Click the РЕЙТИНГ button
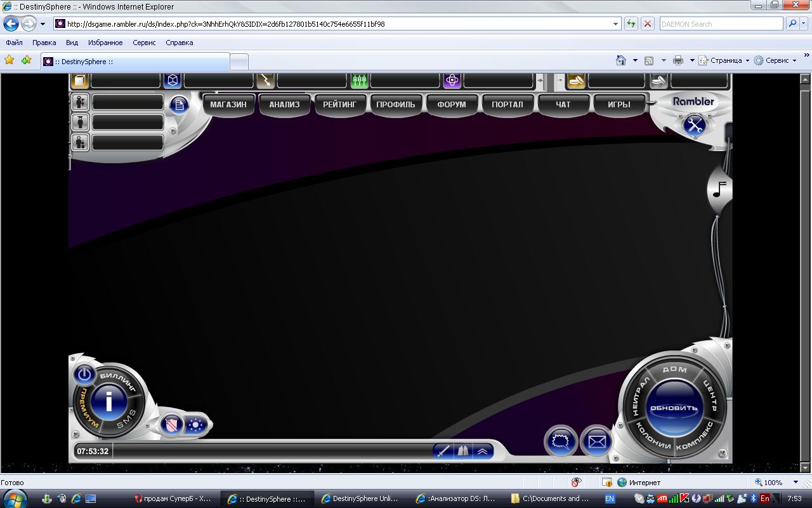Screen dimensions: 812x508 coord(339,105)
